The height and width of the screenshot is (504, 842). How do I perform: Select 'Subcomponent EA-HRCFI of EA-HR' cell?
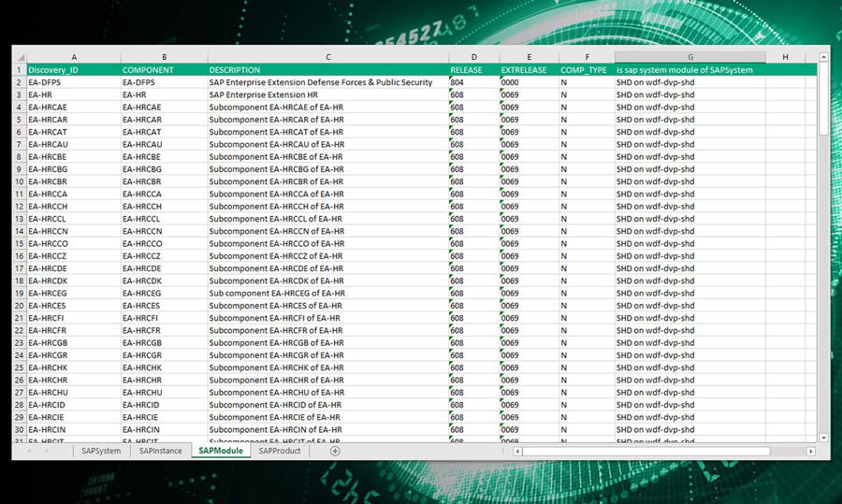(x=328, y=318)
